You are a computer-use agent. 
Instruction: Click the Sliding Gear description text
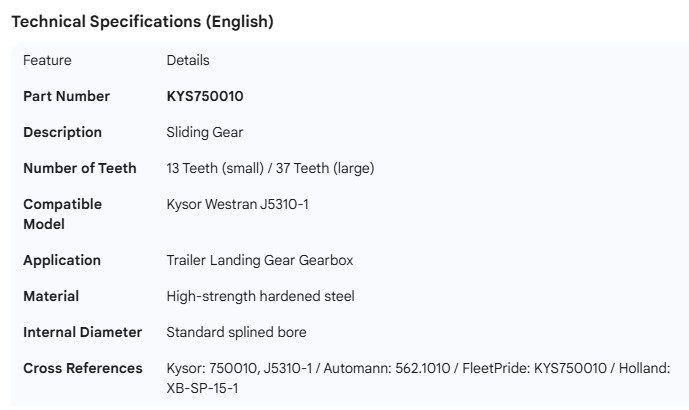coord(204,132)
